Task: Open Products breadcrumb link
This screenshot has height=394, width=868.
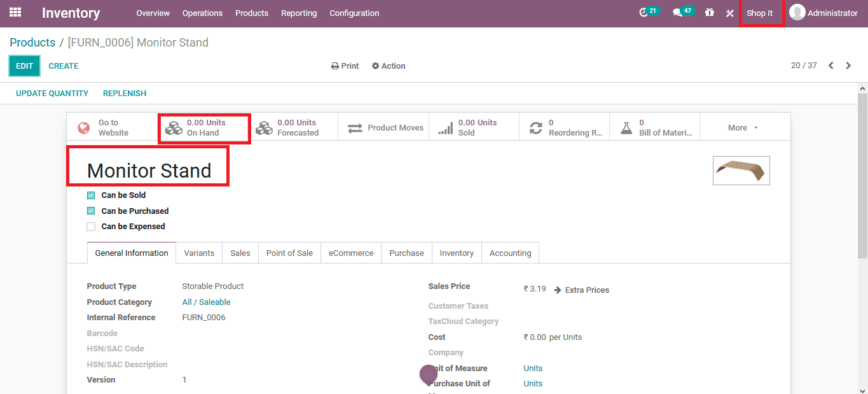Action: (32, 43)
